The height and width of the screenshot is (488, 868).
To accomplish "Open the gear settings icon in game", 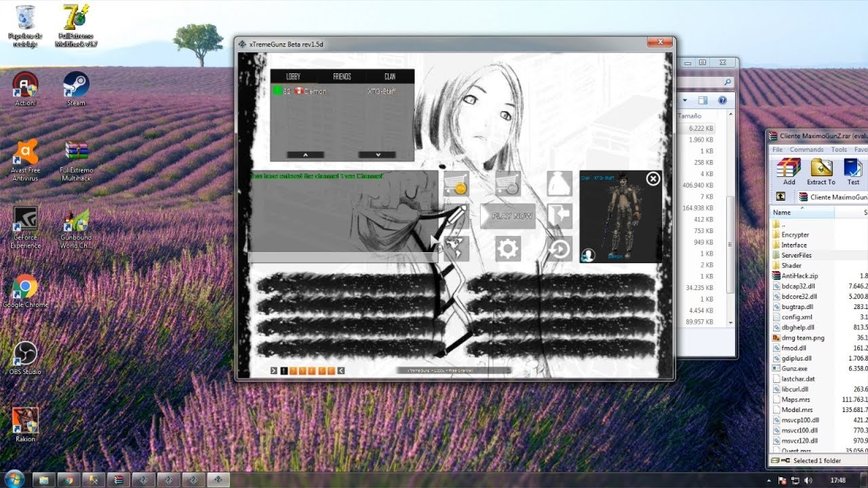I will click(507, 249).
